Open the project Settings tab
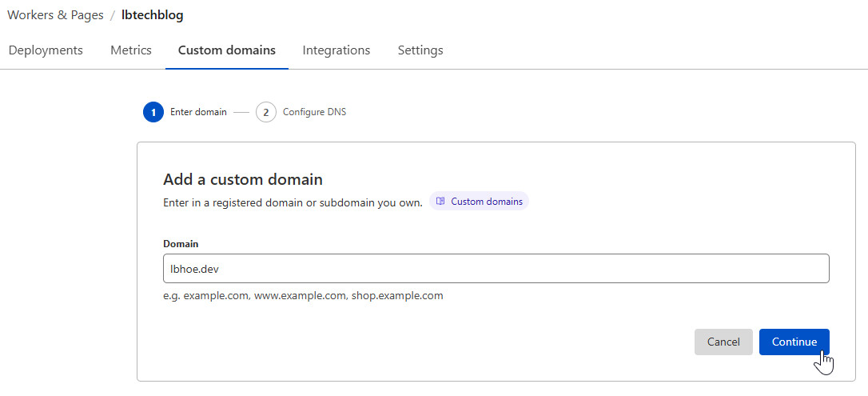This screenshot has width=868, height=396. pos(420,50)
